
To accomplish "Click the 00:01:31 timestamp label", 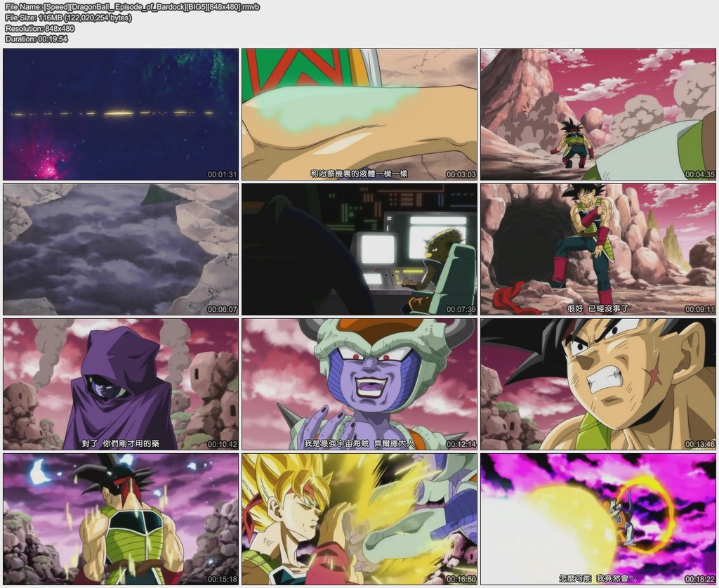I will pyautogui.click(x=222, y=174).
